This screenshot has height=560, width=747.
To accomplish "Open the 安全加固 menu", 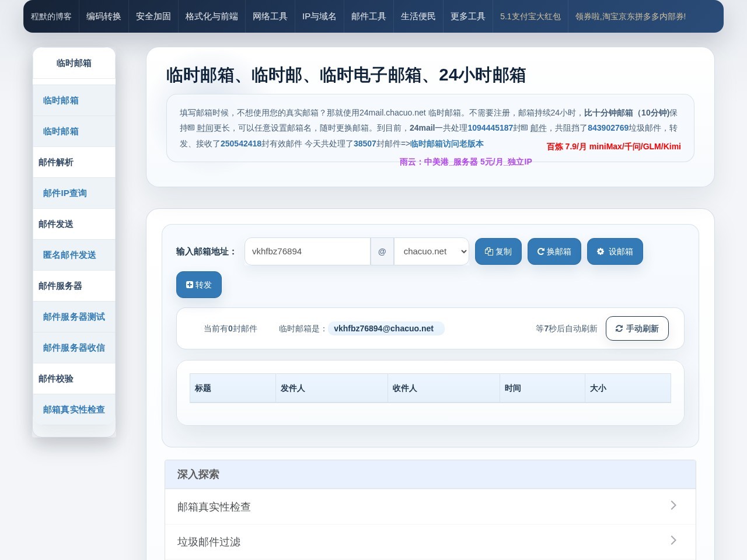I will [x=153, y=16].
